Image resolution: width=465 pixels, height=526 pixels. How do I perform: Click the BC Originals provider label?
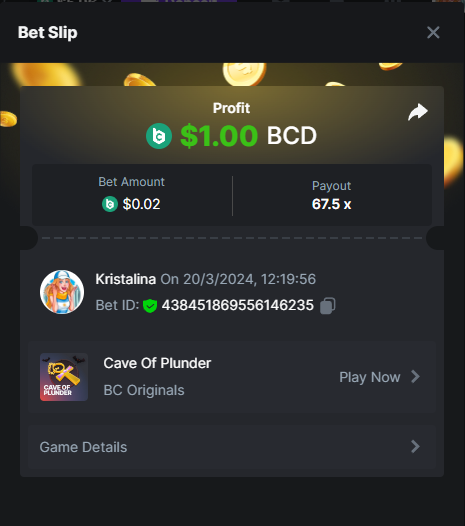[x=144, y=390]
